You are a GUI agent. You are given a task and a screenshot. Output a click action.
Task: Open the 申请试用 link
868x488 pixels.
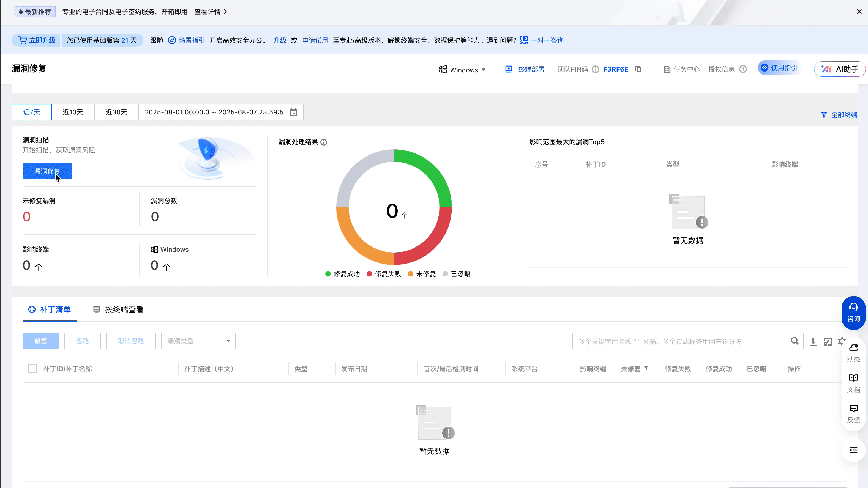tap(315, 40)
